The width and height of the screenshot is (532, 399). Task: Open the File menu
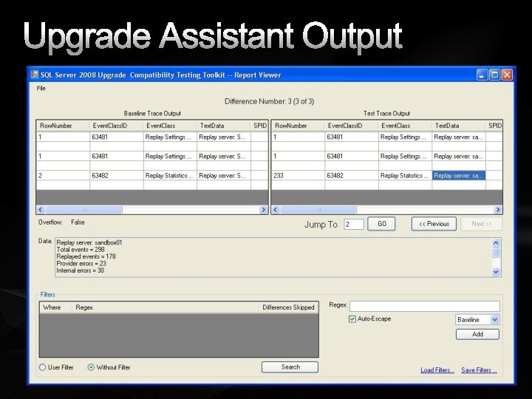(41, 89)
